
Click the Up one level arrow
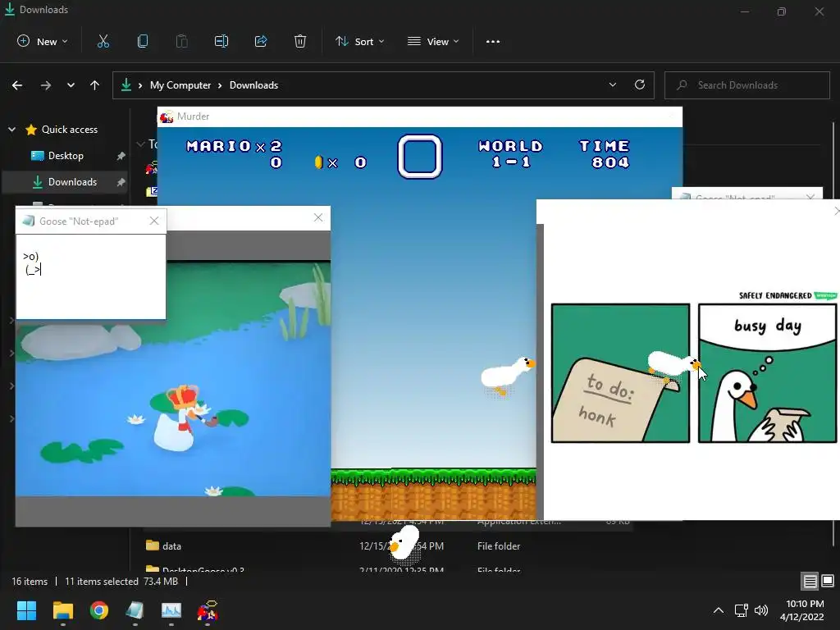pyautogui.click(x=95, y=85)
